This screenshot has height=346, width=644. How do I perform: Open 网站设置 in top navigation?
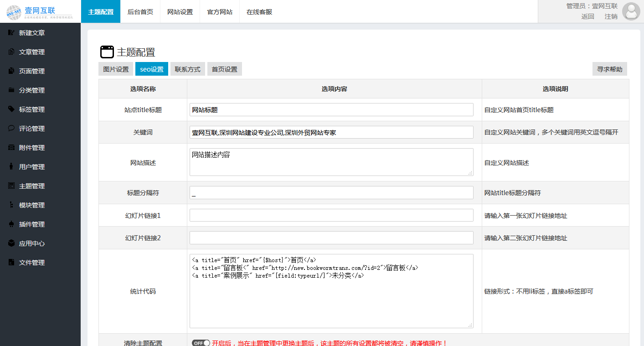pos(180,12)
